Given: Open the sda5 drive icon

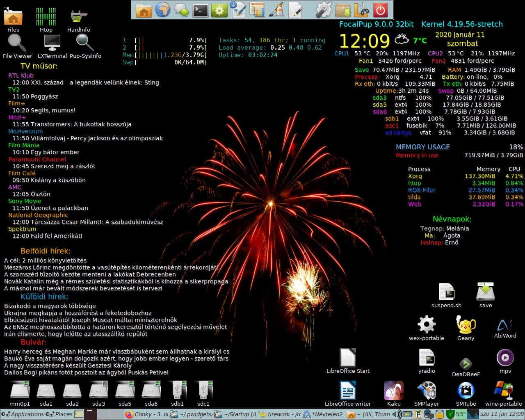Looking at the screenshot, I should [x=125, y=394].
